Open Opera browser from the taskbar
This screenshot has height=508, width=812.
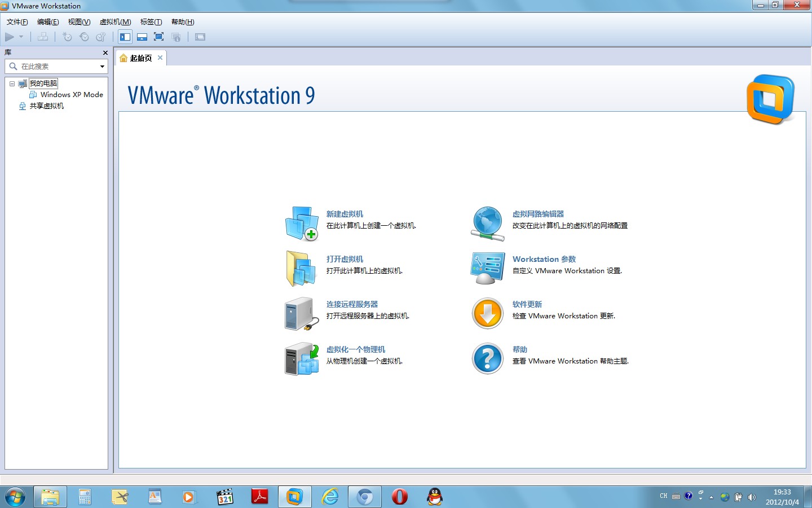(x=400, y=497)
